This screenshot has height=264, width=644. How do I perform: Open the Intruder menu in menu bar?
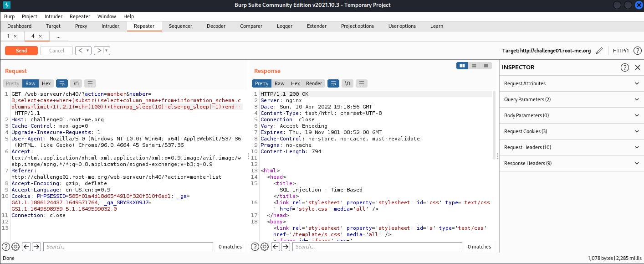point(54,16)
